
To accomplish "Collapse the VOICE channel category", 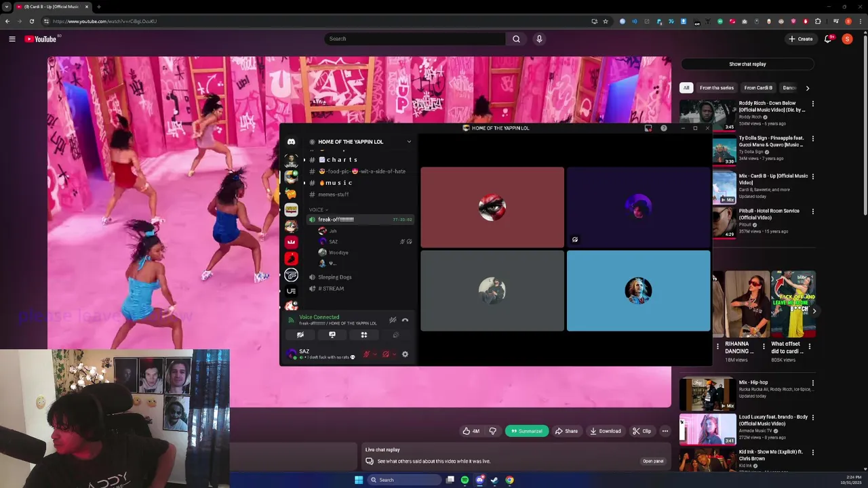I will tap(319, 209).
